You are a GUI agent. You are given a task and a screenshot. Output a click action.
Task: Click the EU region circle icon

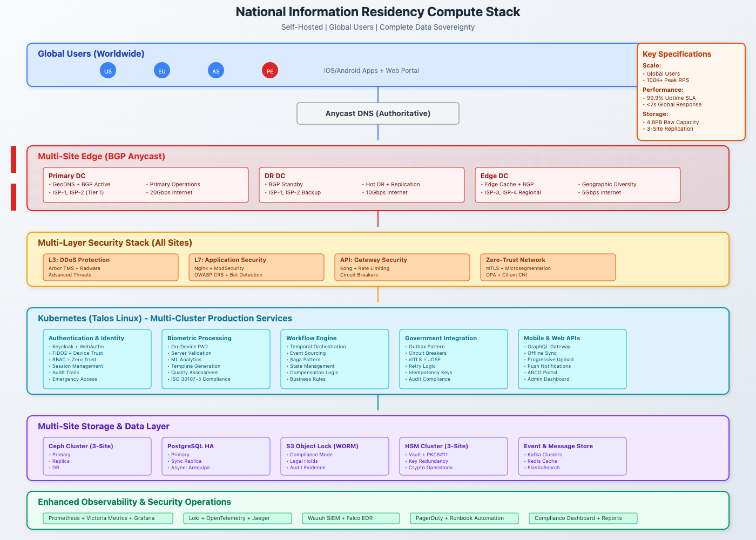pyautogui.click(x=162, y=70)
